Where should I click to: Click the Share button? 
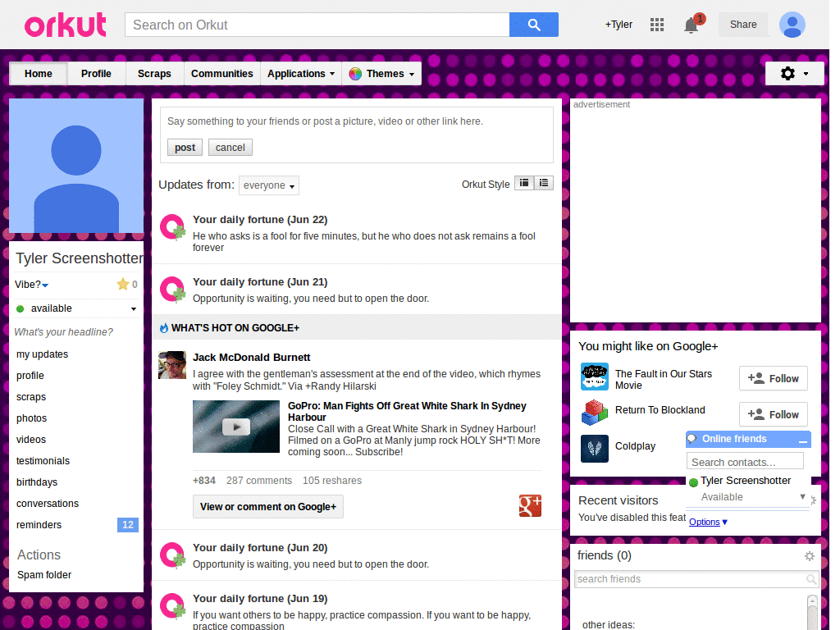(743, 25)
